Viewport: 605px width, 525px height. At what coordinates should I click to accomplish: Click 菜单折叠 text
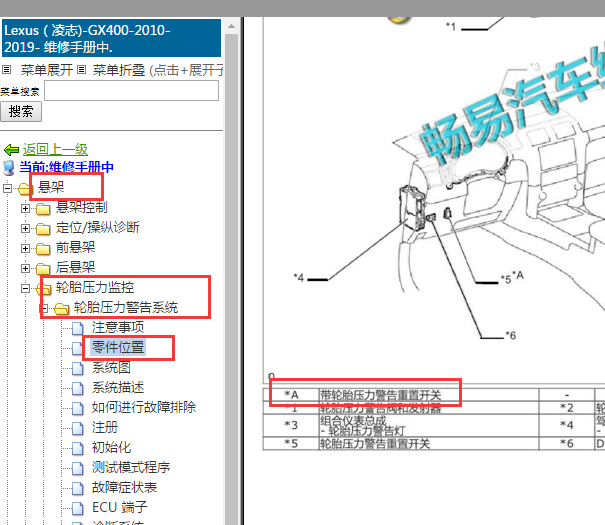119,70
